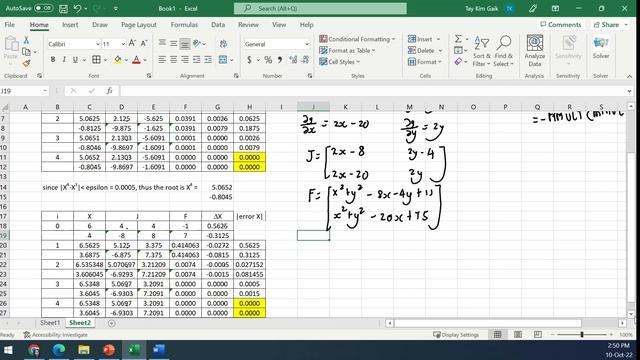
Task: Click the zoom slider handle
Action: (x=582, y=334)
